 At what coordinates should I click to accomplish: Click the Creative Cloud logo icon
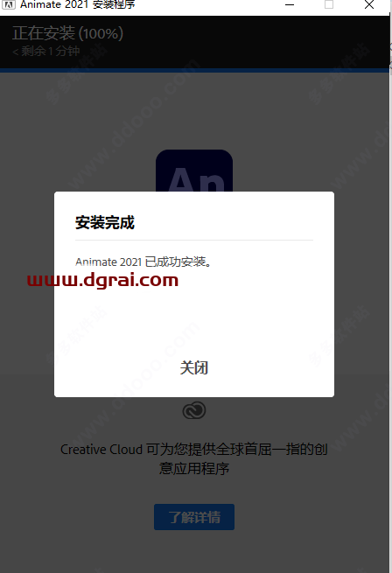coord(194,410)
